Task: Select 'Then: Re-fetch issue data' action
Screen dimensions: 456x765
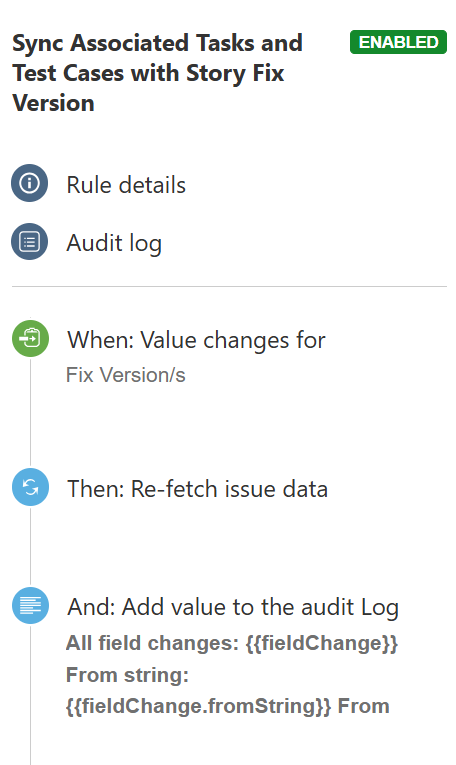Action: click(x=198, y=489)
